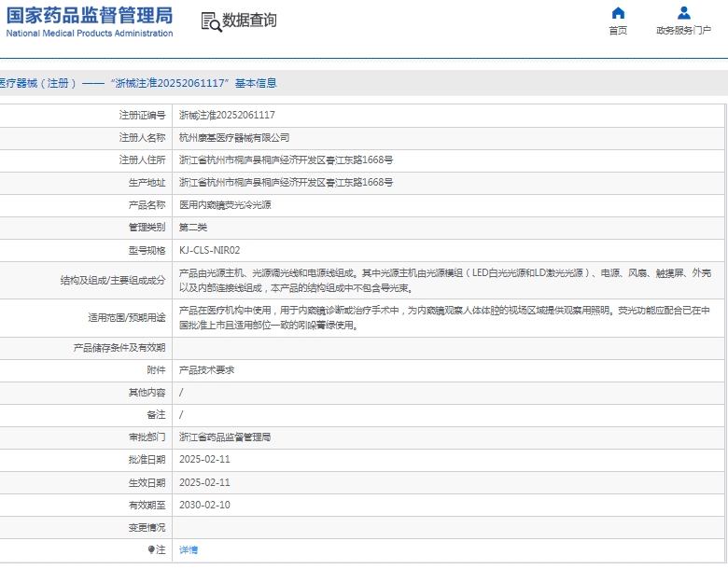728x569 pixels.
Task: Click the 国家药品监督管理局 logo
Action: tap(90, 15)
